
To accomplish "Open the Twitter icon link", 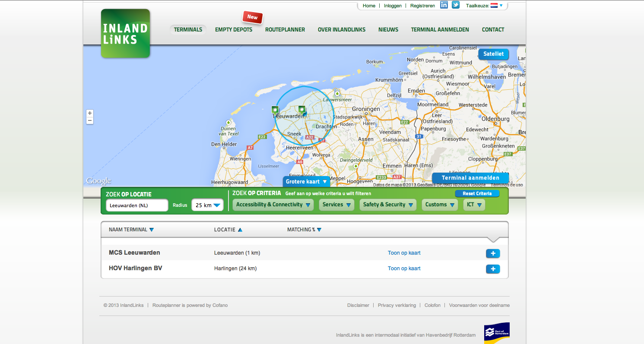I will (455, 5).
